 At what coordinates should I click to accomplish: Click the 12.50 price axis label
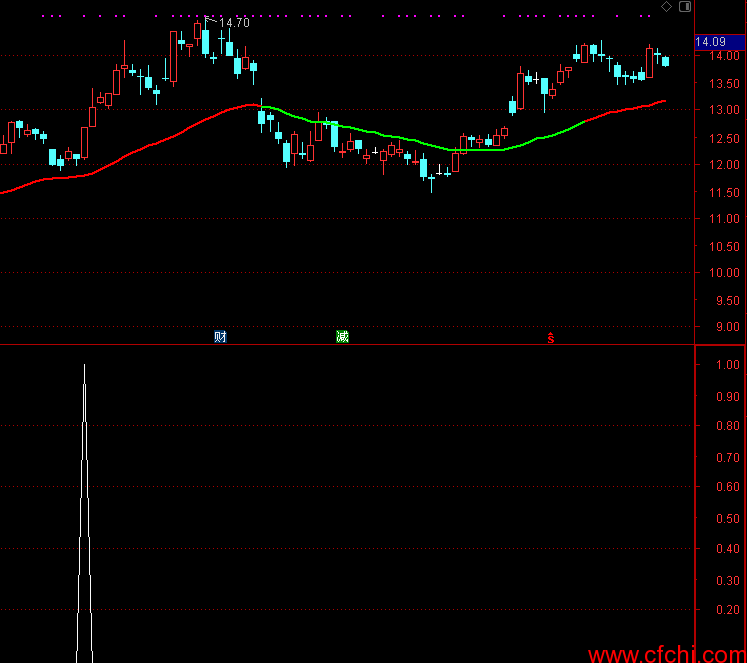coord(724,139)
